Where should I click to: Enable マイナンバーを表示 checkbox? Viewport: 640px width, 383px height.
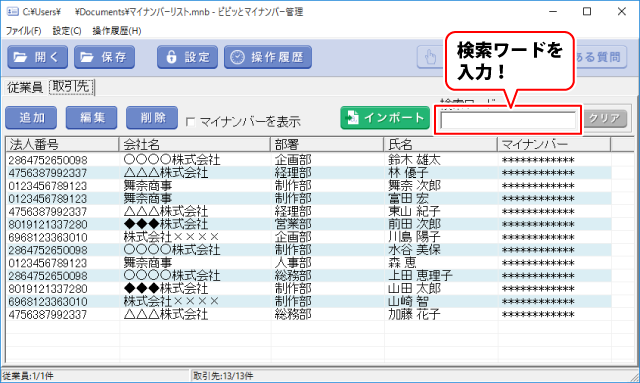click(x=190, y=122)
